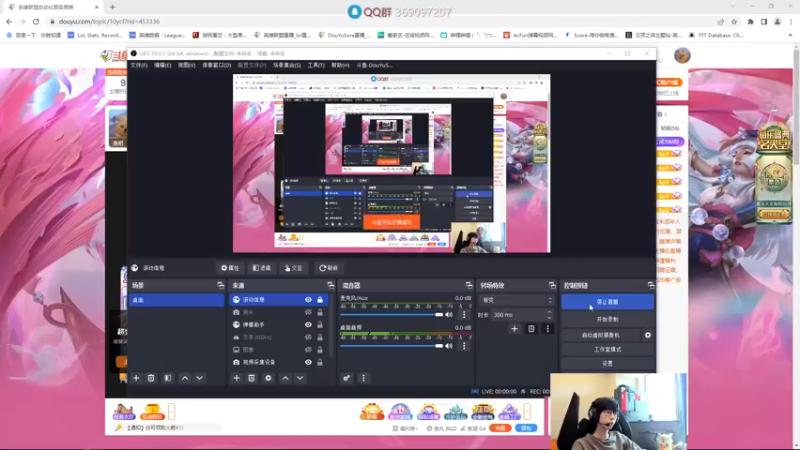Delete transition using trash icon
This screenshot has height=450, width=800.
pos(531,329)
